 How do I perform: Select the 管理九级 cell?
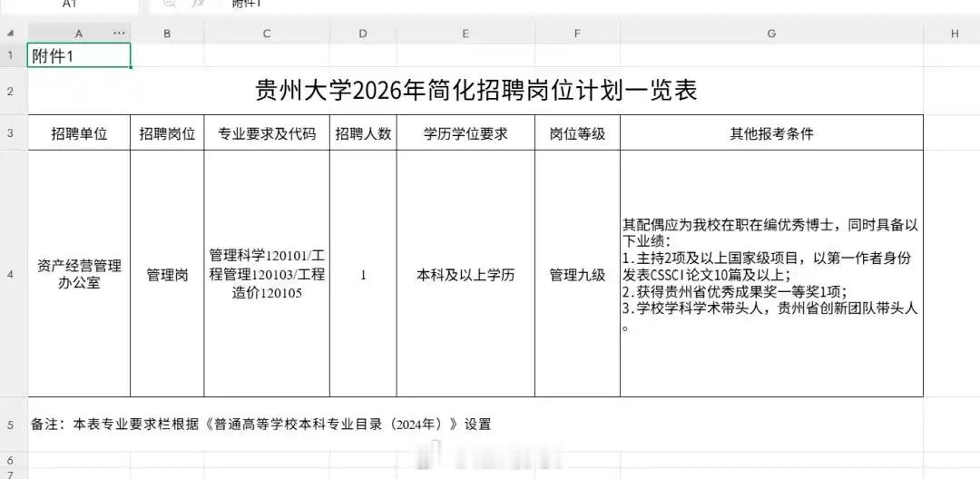tap(577, 274)
